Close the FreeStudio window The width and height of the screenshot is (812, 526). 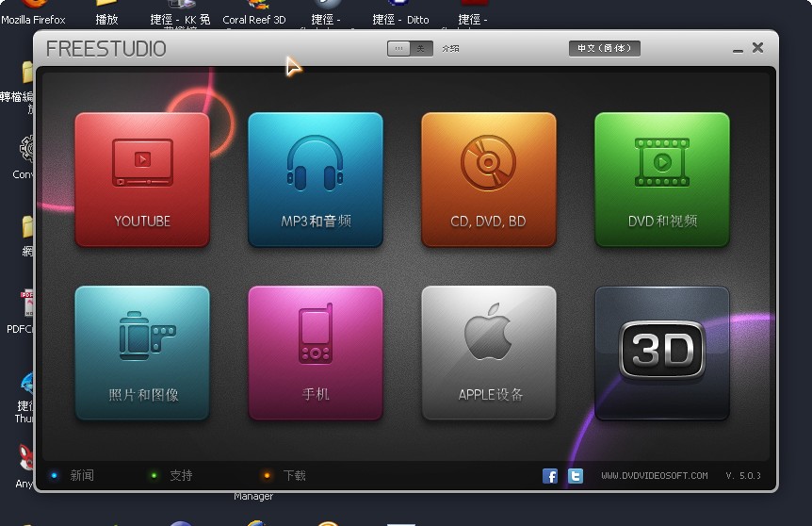coord(757,48)
